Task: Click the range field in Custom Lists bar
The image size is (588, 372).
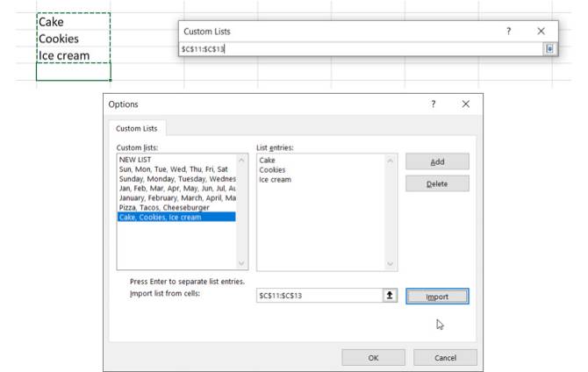Action: tap(361, 49)
